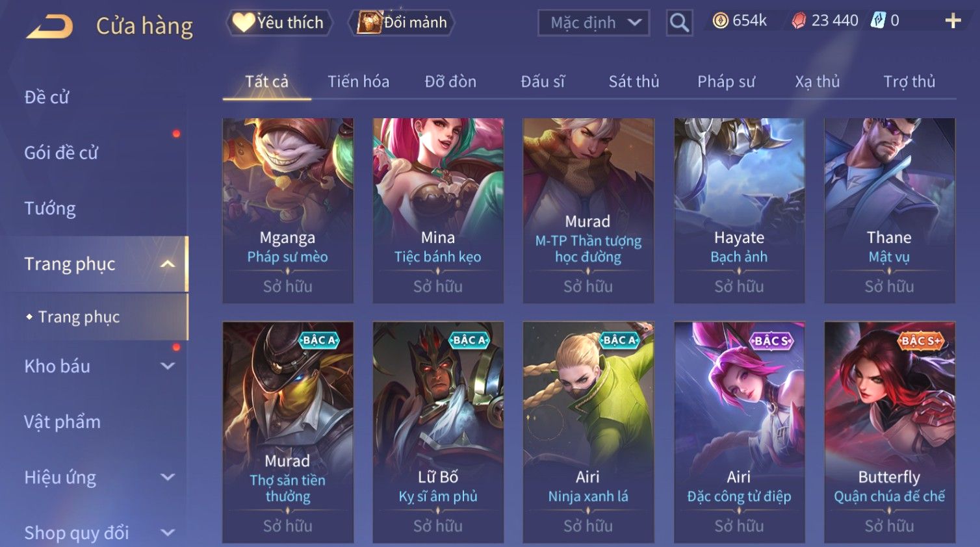Click the gold coin currency icon
The height and width of the screenshot is (547, 980).
click(x=720, y=21)
